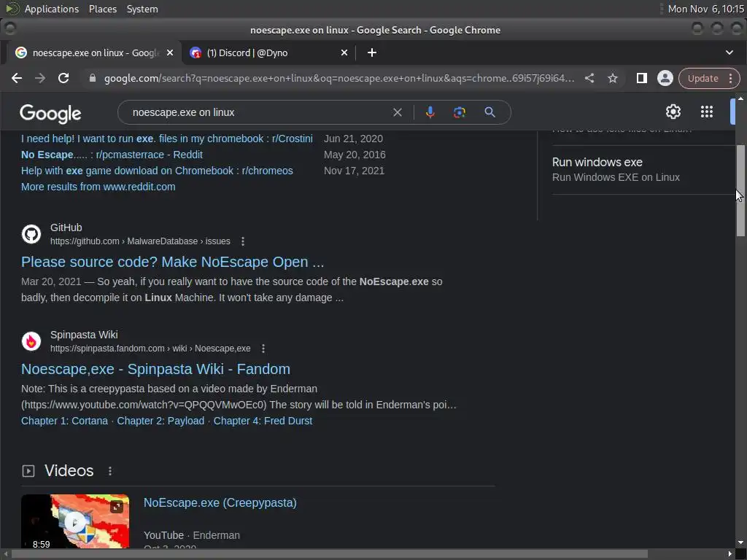Image resolution: width=747 pixels, height=560 pixels.
Task: Switch to Discord @Dyno tab
Action: tap(269, 52)
